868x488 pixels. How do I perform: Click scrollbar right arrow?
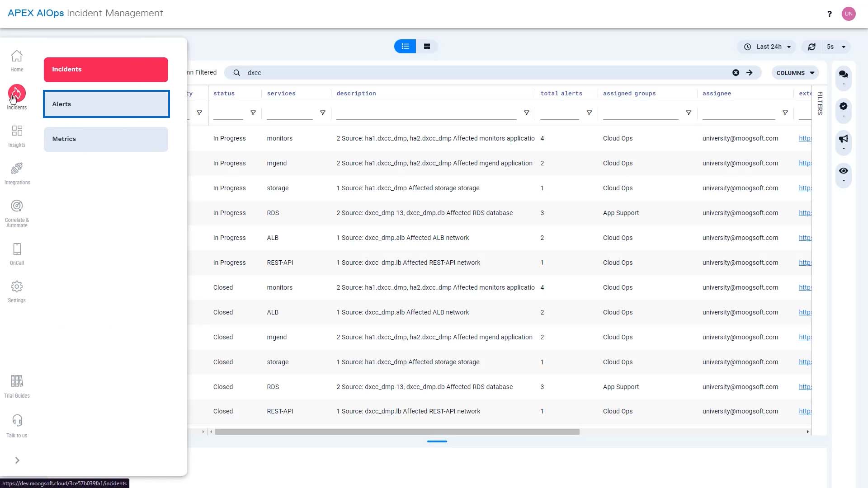(808, 432)
